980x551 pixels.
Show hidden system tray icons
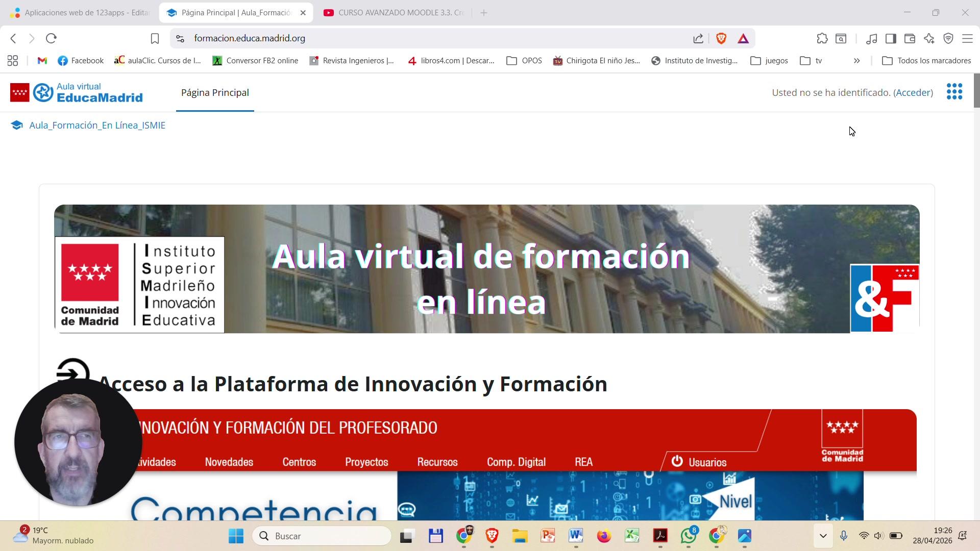[823, 536]
